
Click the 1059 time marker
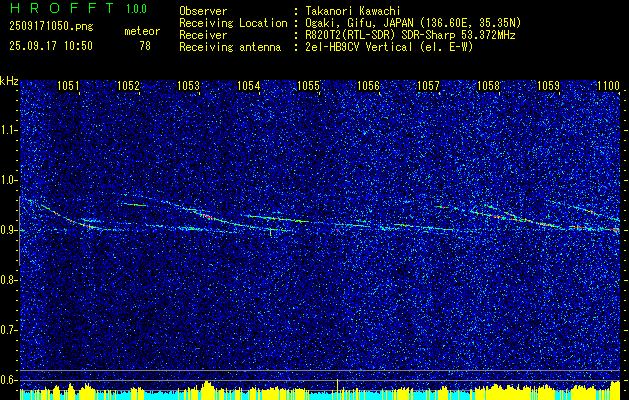[548, 85]
